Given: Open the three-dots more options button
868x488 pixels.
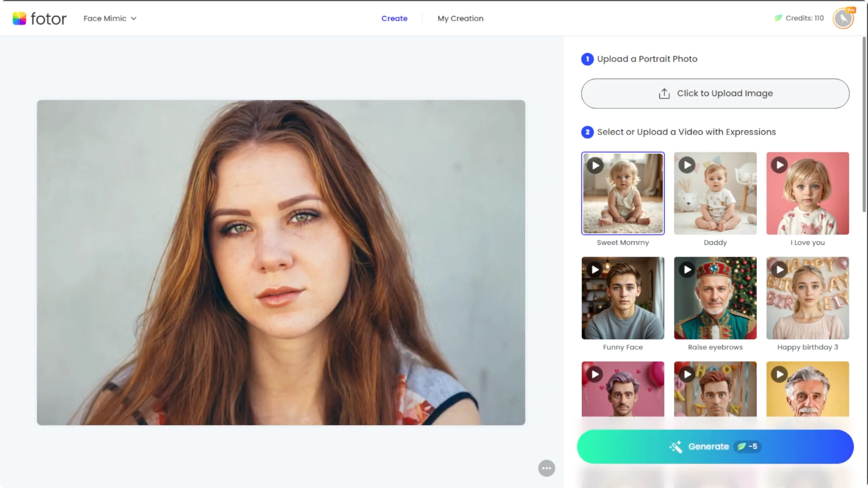Looking at the screenshot, I should (546, 468).
